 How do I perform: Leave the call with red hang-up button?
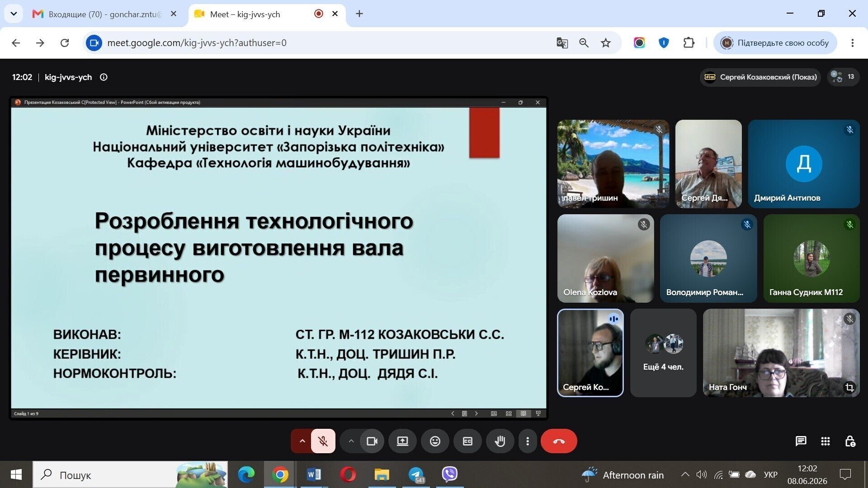[559, 441]
